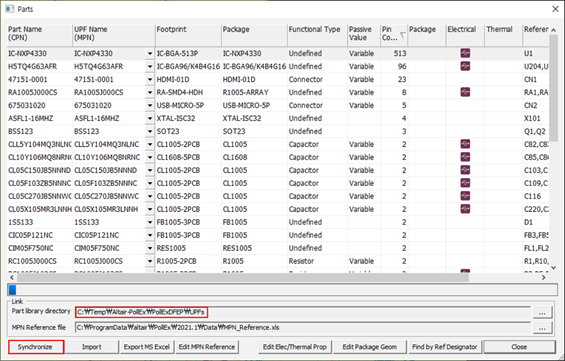Click electrical icon for CL05C270JB5NNWC row
The height and width of the screenshot is (361, 565).
click(x=465, y=196)
